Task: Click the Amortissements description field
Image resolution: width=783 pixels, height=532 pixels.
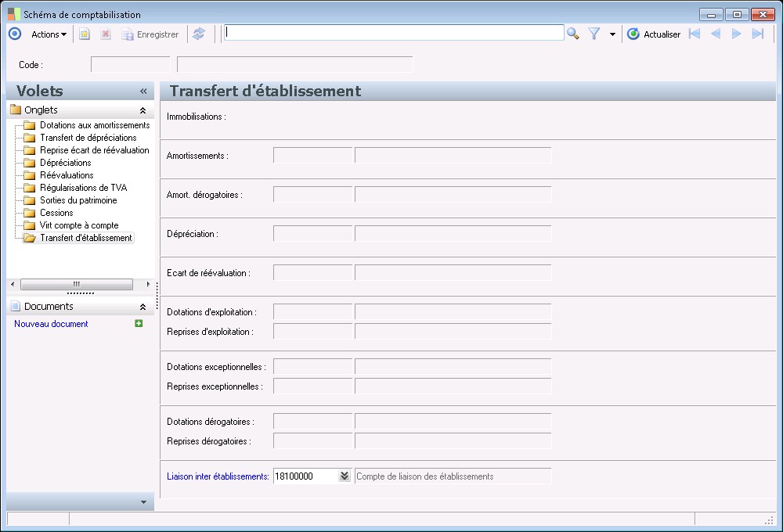Action: (453, 155)
